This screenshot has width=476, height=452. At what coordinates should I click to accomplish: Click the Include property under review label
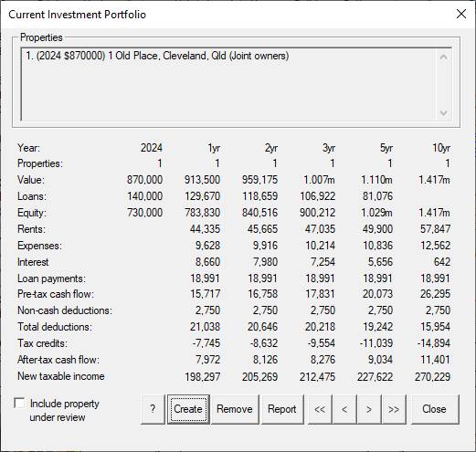pyautogui.click(x=64, y=410)
